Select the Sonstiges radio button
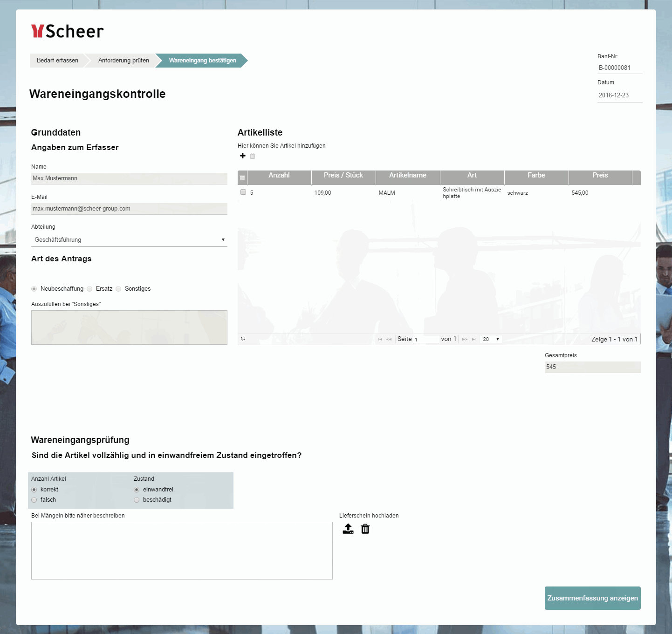The width and height of the screenshot is (672, 634). coord(118,289)
